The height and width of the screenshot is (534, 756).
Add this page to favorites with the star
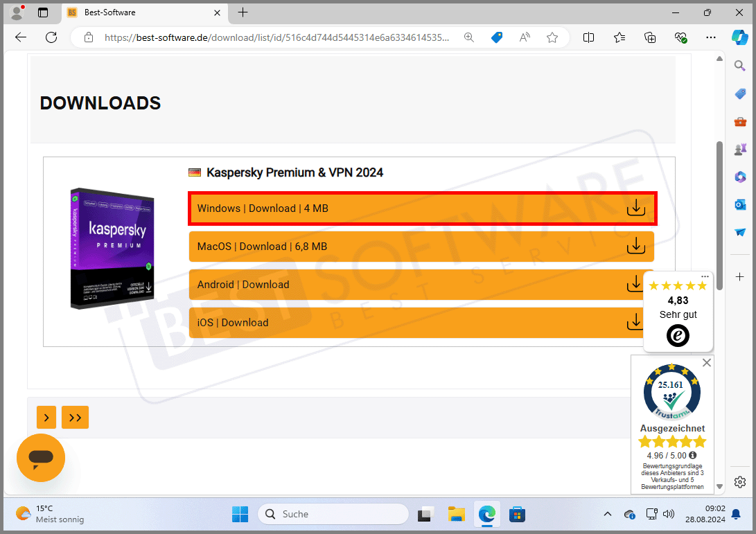pyautogui.click(x=552, y=37)
